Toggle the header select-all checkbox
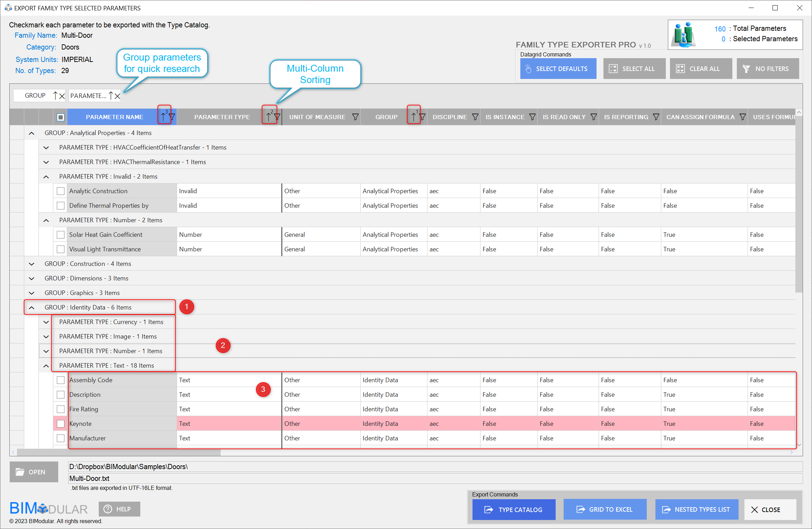This screenshot has height=529, width=812. 61,117
